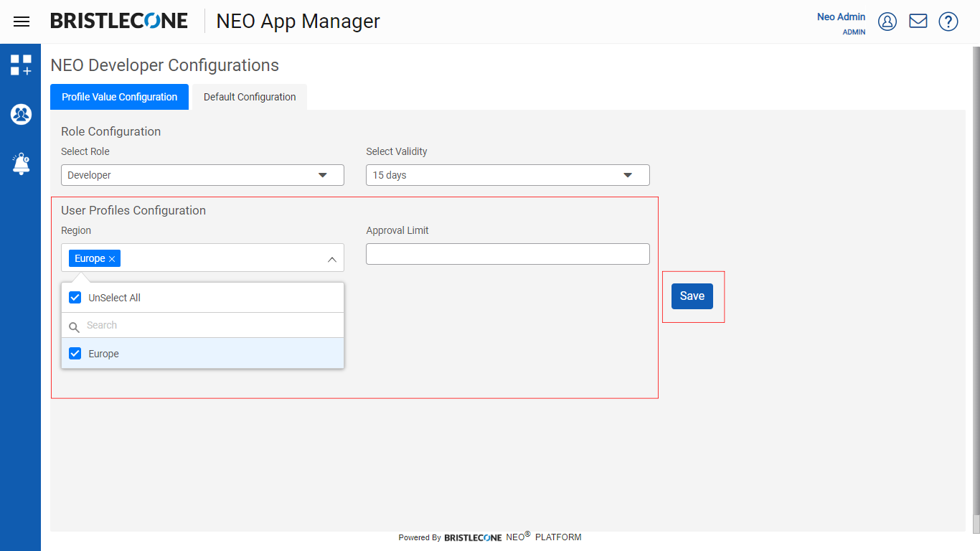Remove the Europe chip from Region
Screen dimensions: 980x551
pyautogui.click(x=112, y=259)
